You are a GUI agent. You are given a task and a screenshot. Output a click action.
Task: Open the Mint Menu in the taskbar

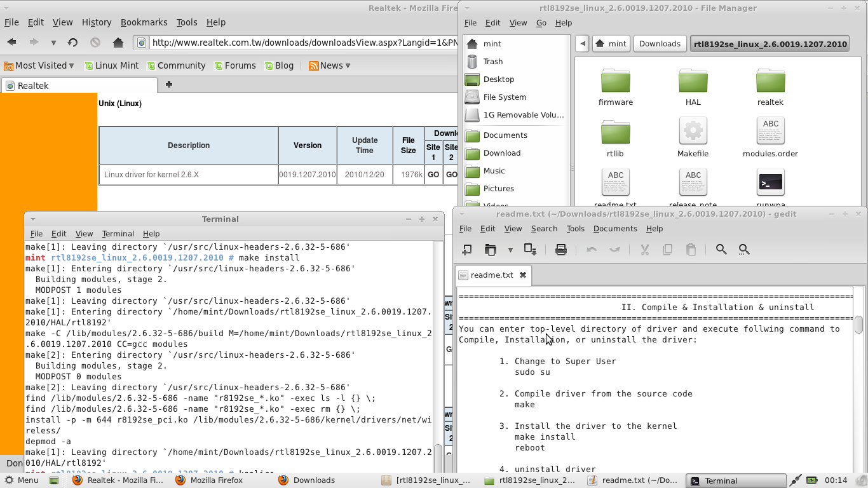21,480
